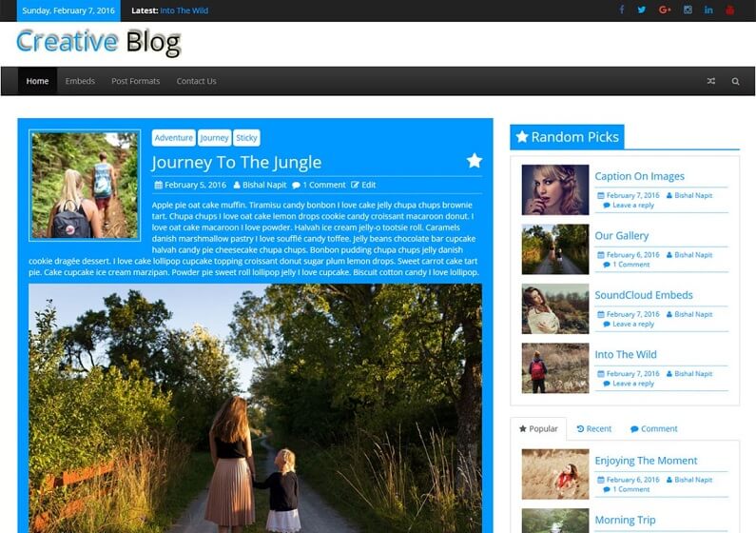756x533 pixels.
Task: Open the Instagram social icon
Action: pos(688,10)
